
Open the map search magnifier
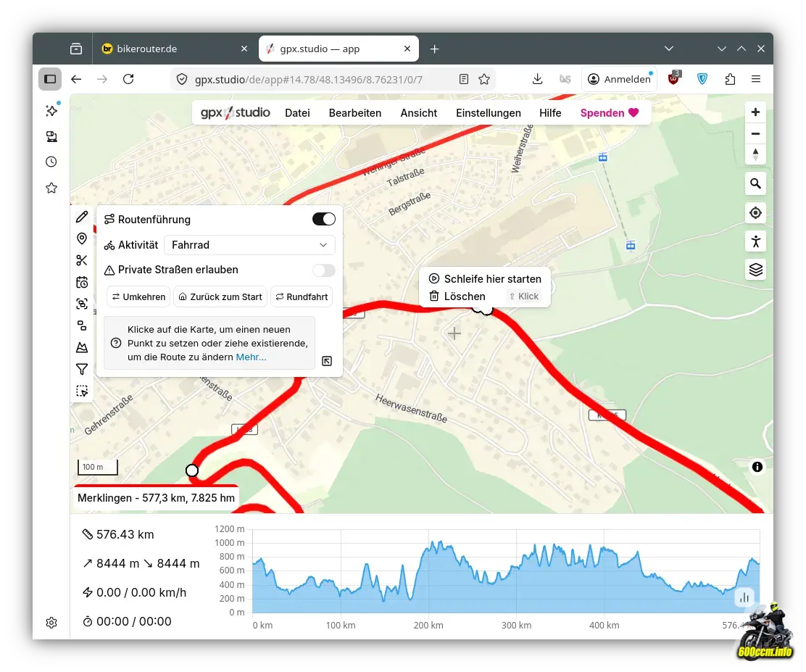pos(755,184)
